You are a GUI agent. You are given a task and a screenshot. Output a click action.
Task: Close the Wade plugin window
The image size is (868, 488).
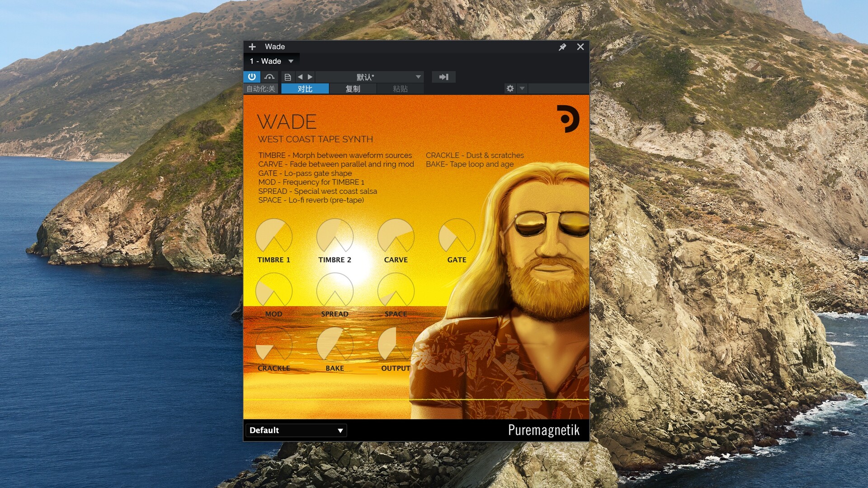[x=580, y=47]
